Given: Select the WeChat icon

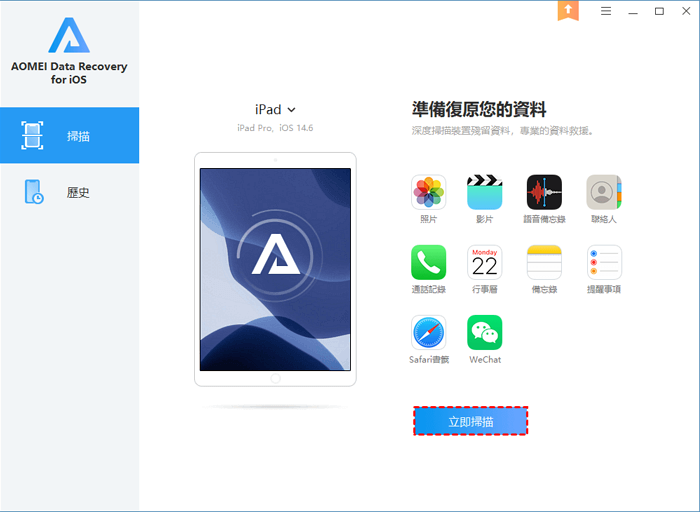Looking at the screenshot, I should tap(484, 333).
